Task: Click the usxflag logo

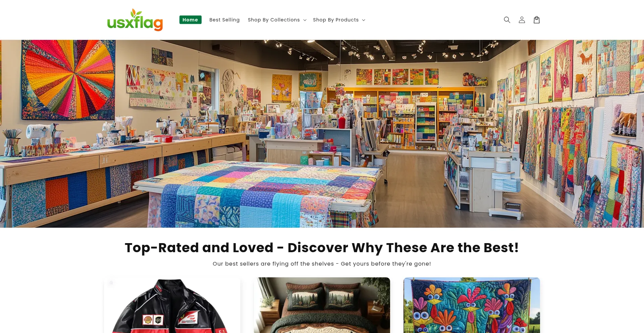Action: (x=135, y=20)
